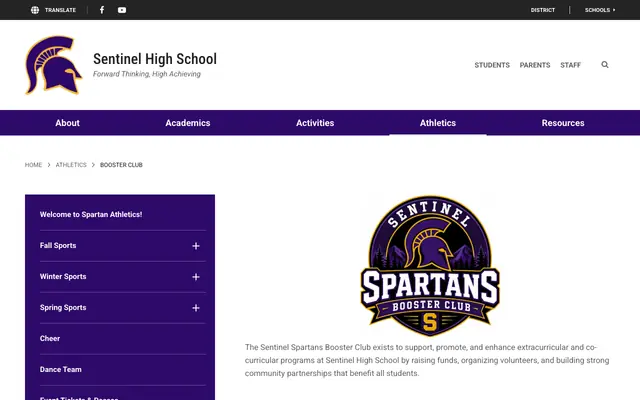Open the Staff link
Screen dimensions: 640x400
(x=571, y=65)
